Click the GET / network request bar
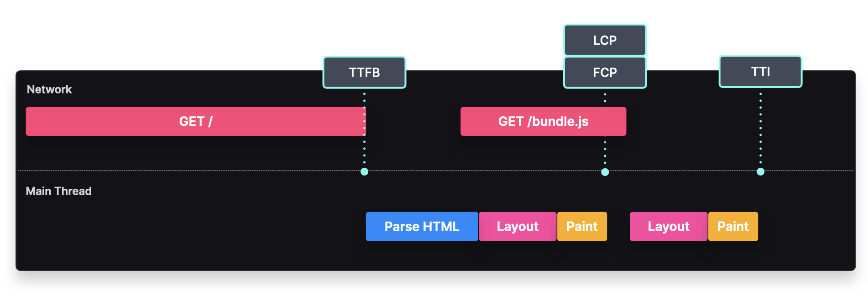 pyautogui.click(x=195, y=121)
